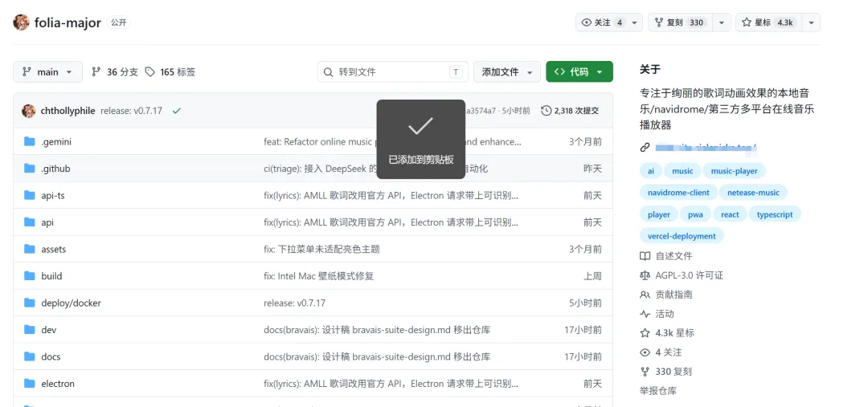Select the vercel-deployment topic tag
This screenshot has height=407, width=868.
682,236
